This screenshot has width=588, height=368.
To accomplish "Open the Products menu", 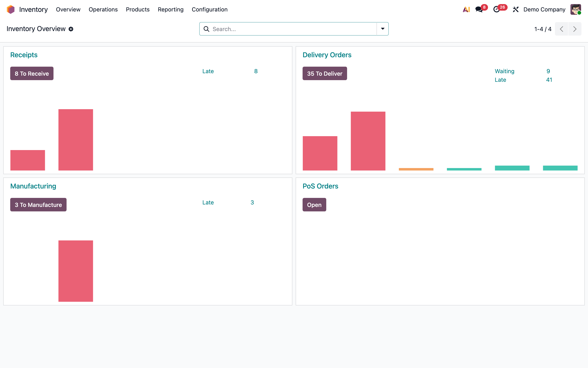I will [x=138, y=9].
